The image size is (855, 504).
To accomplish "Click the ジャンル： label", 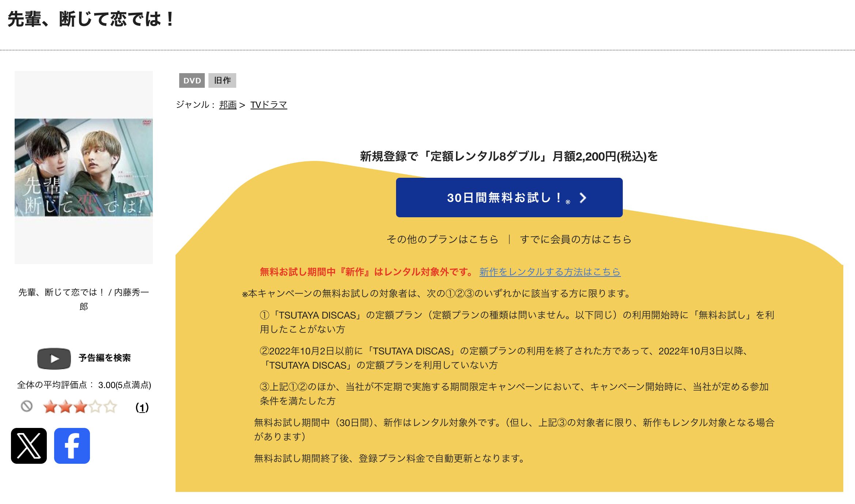I will coord(195,105).
